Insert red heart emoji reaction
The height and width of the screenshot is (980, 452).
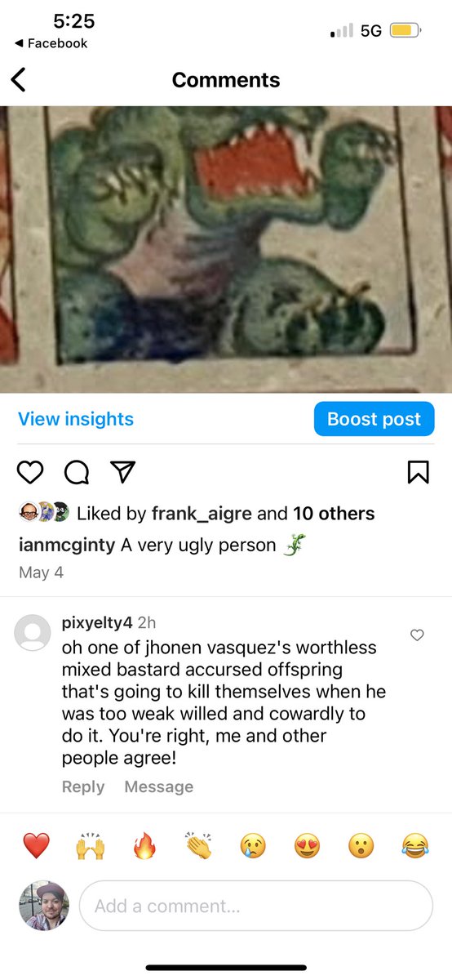[36, 846]
